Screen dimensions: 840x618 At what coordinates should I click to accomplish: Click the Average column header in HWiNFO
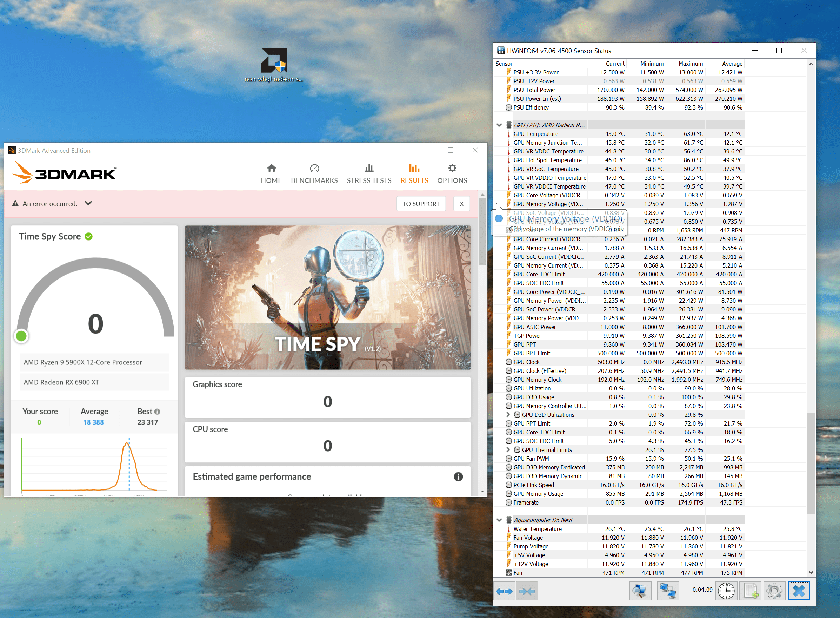click(x=725, y=64)
